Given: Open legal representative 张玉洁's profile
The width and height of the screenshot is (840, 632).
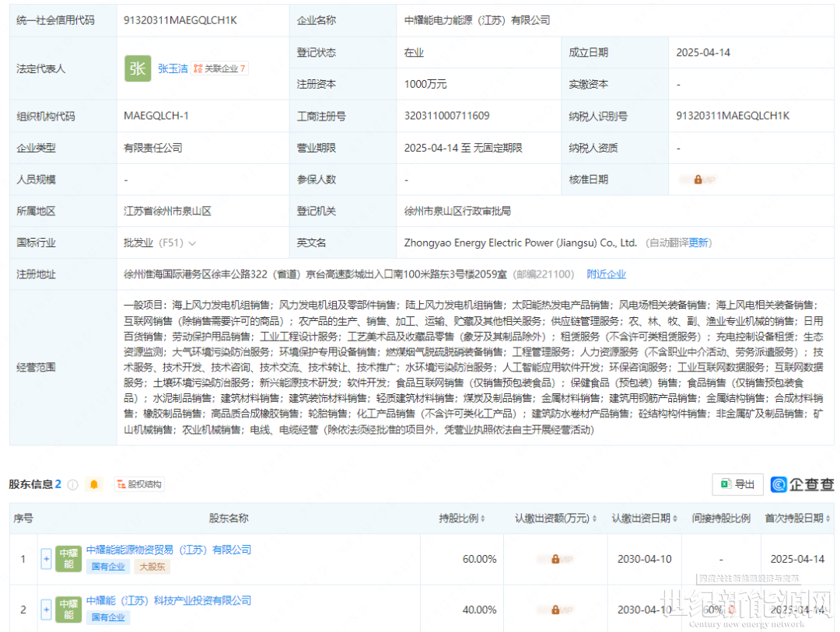Looking at the screenshot, I should click(173, 68).
